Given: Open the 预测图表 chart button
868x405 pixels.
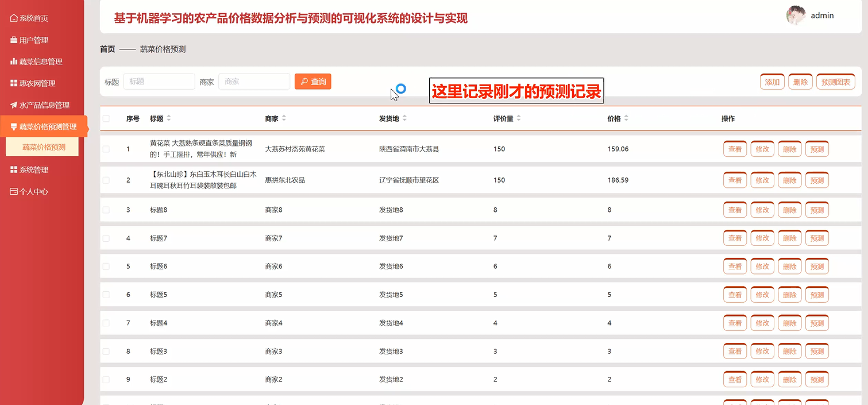Looking at the screenshot, I should coord(836,82).
